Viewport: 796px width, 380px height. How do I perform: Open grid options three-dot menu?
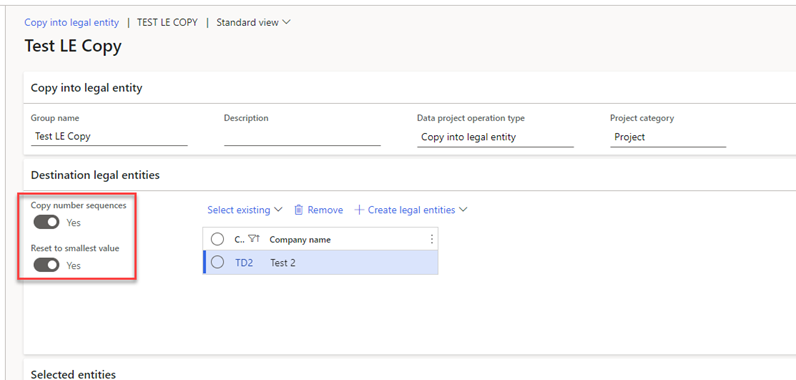(432, 239)
